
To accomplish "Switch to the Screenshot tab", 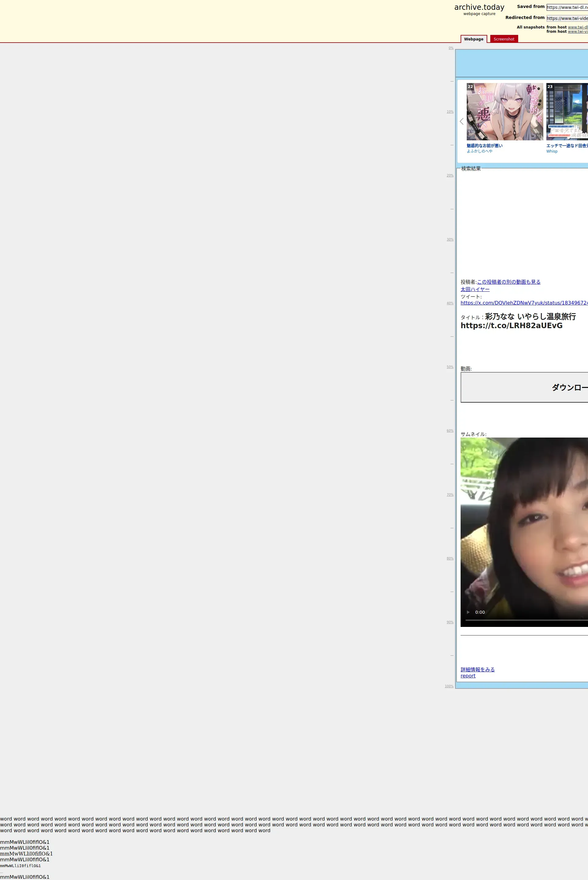I will (x=503, y=39).
